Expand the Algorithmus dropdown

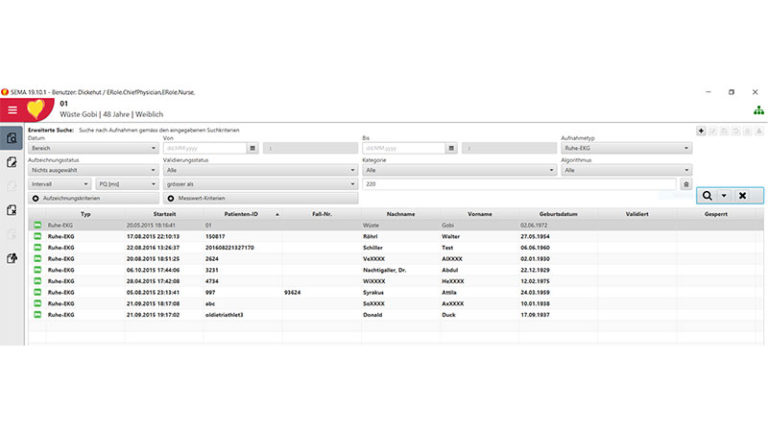[x=625, y=170]
